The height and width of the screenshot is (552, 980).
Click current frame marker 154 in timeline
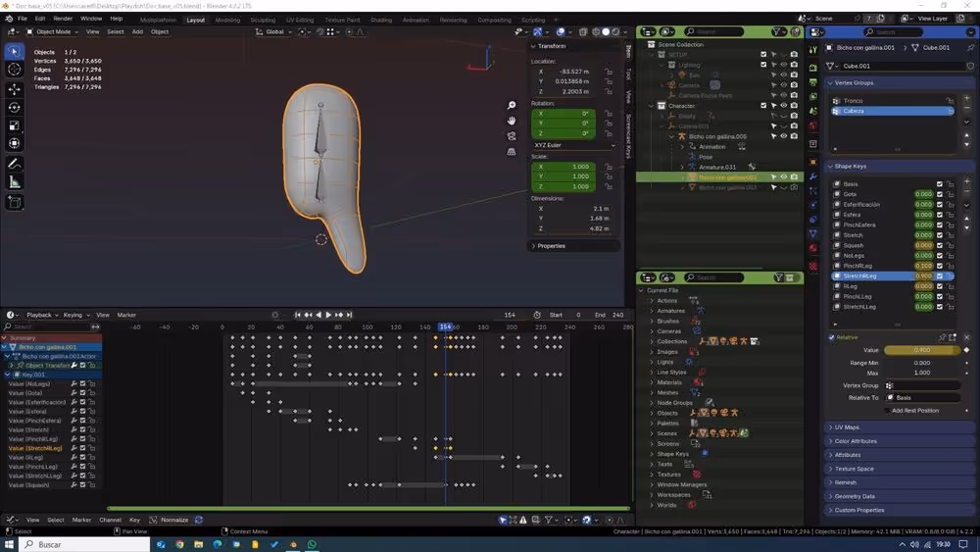click(445, 326)
